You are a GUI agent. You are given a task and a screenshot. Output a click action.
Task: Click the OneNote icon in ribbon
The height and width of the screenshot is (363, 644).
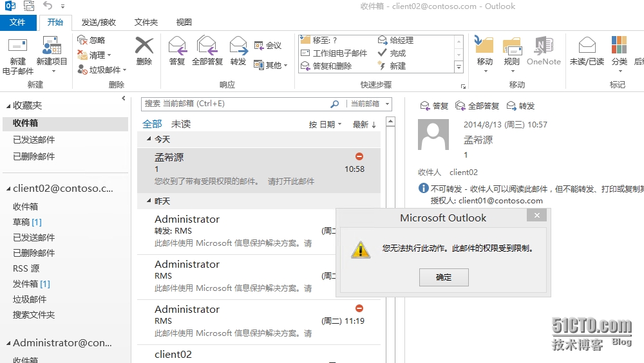pos(544,47)
